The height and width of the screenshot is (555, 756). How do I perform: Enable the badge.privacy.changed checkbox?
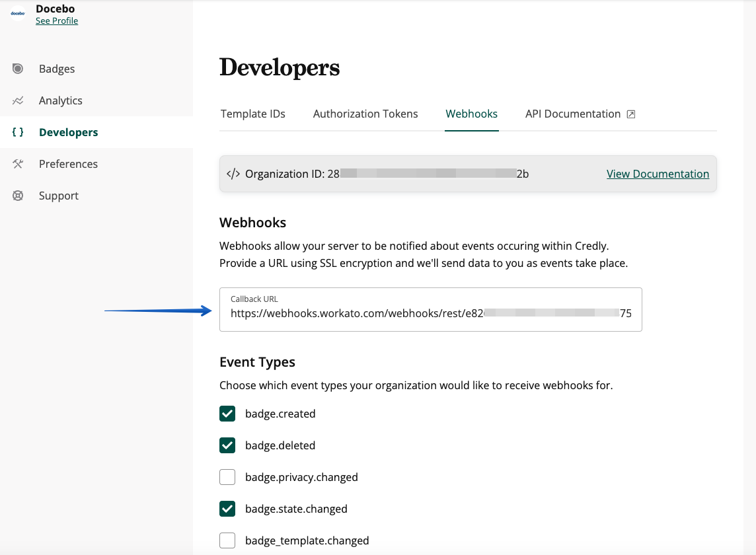click(227, 477)
